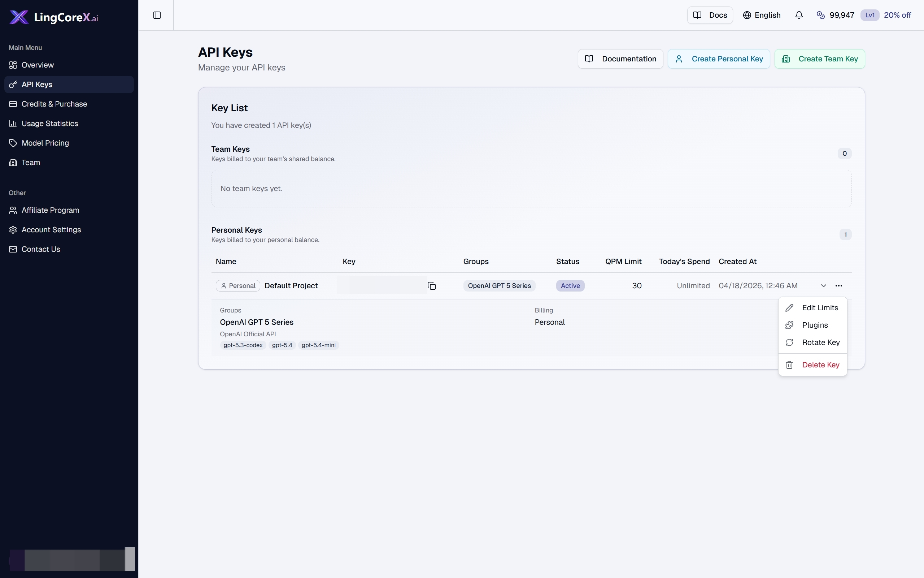
Task: Click the Personal Keys count badge 1
Action: pyautogui.click(x=845, y=234)
